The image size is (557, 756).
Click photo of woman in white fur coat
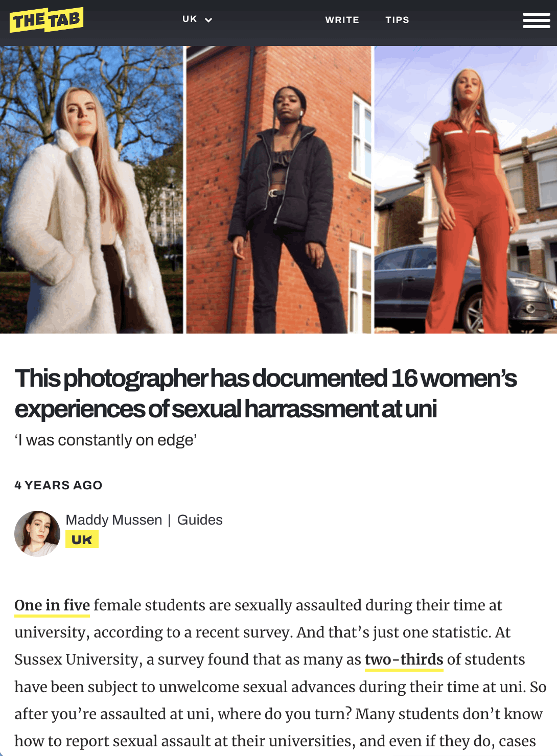[x=91, y=190]
